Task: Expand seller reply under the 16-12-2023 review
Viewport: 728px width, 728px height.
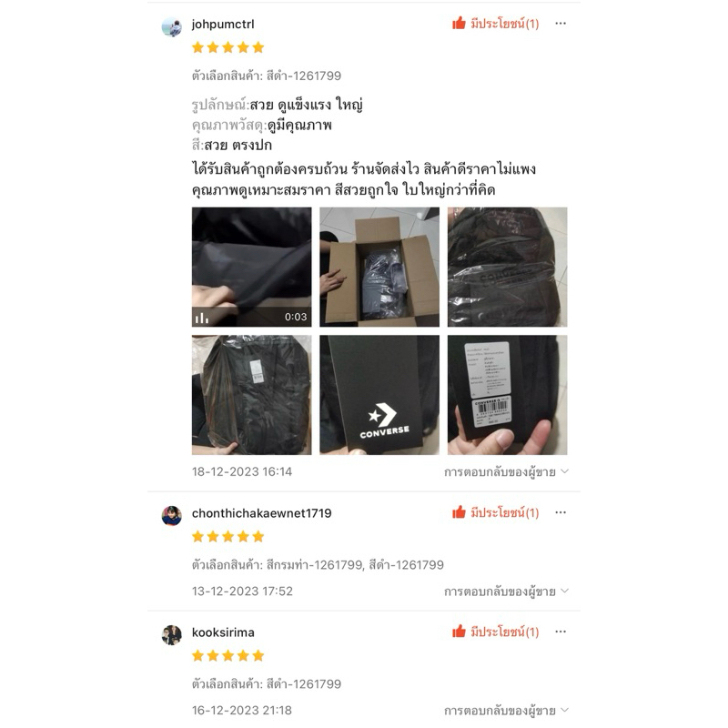Action: 506,711
